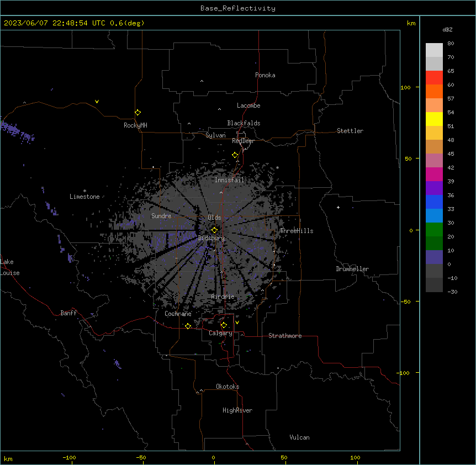Click the Ponoka city label
Image resolution: width=476 pixels, height=465 pixels.
265,75
